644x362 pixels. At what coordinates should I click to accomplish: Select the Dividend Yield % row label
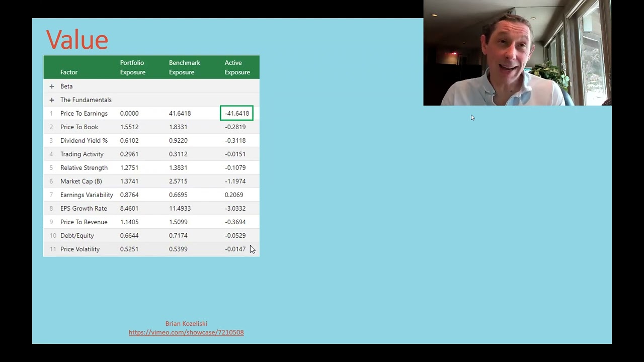pyautogui.click(x=84, y=141)
